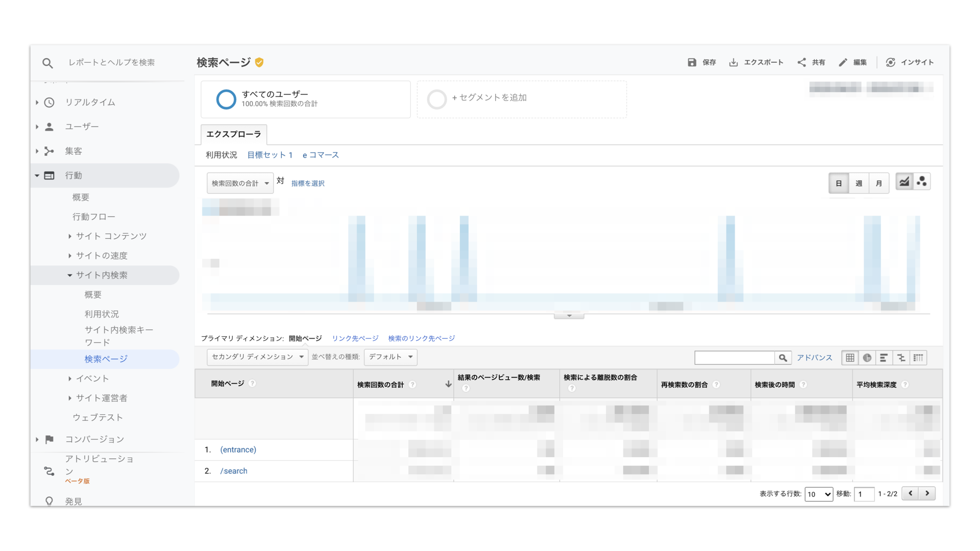The image size is (980, 551).
Task: Click + セグメントを追加 box
Action: [522, 99]
